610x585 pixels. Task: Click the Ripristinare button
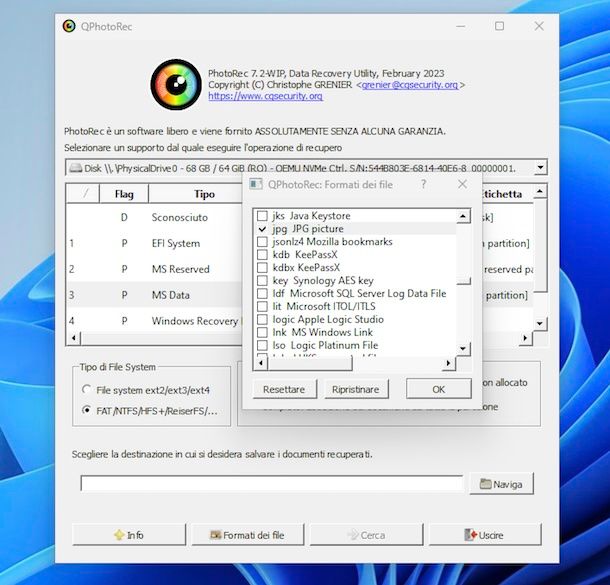(356, 389)
